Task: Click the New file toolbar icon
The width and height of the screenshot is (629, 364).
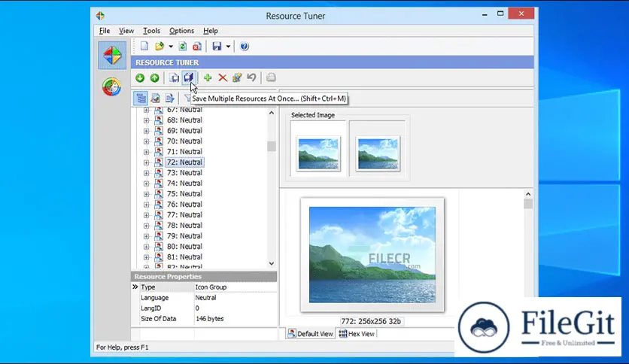Action: pos(144,46)
